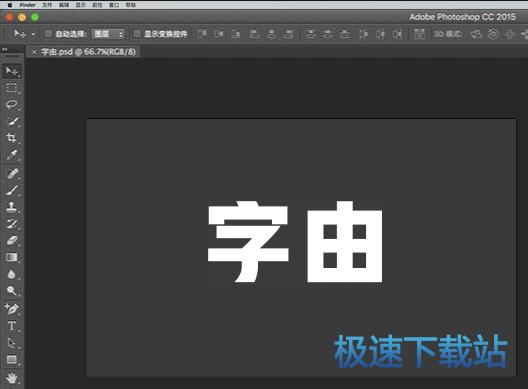Click Align Bottom Edges in options bar

point(236,34)
